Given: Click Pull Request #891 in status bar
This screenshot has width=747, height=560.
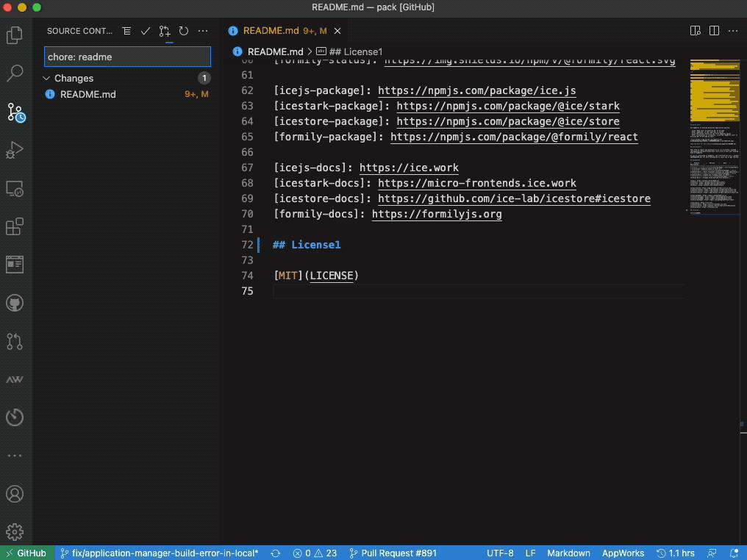Looking at the screenshot, I should 393,553.
